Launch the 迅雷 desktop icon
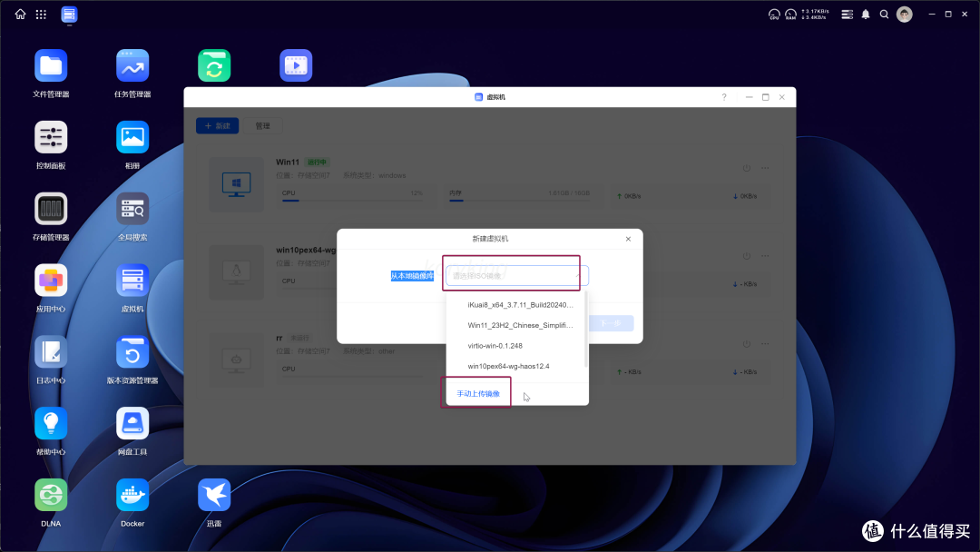 tap(214, 495)
